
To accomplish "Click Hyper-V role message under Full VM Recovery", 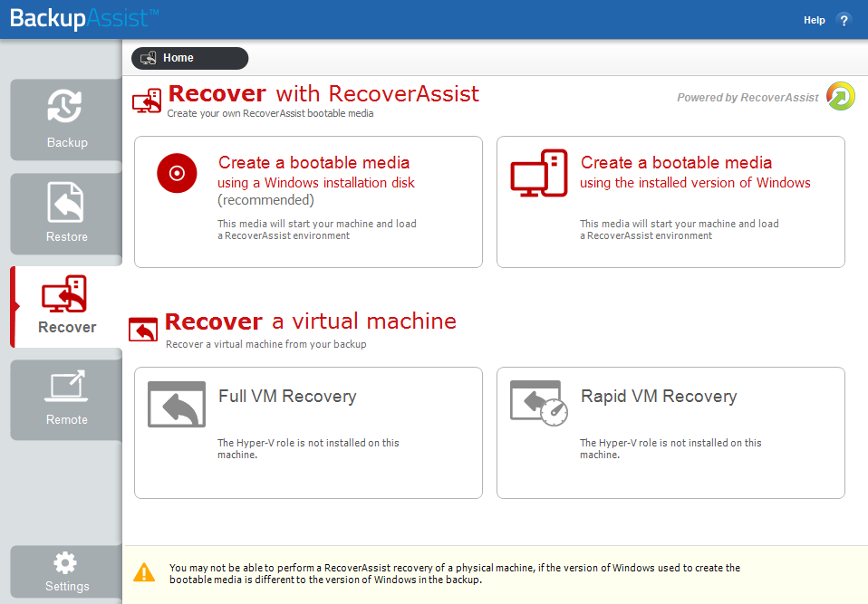I will coord(308,448).
